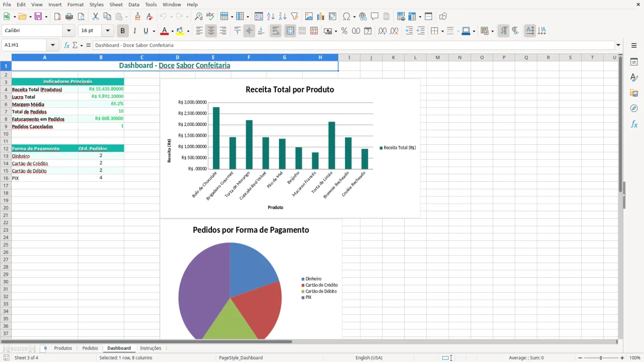The image size is (644, 362).
Task: Open Borders dropdown arrow
Action: point(442,31)
